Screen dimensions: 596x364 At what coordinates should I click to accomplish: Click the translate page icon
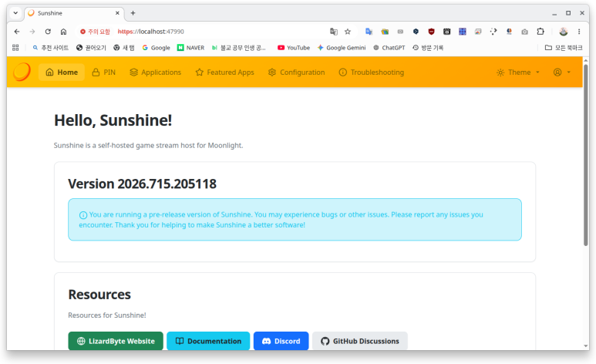click(333, 32)
